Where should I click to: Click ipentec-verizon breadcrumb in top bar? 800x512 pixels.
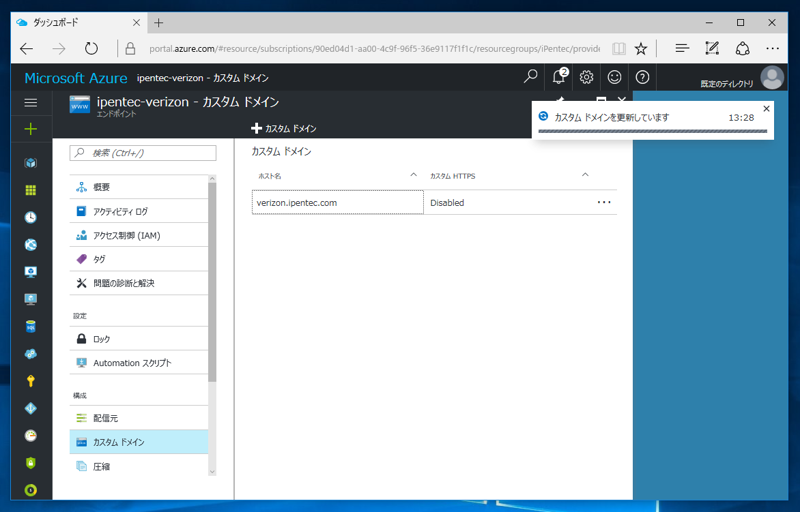(203, 78)
